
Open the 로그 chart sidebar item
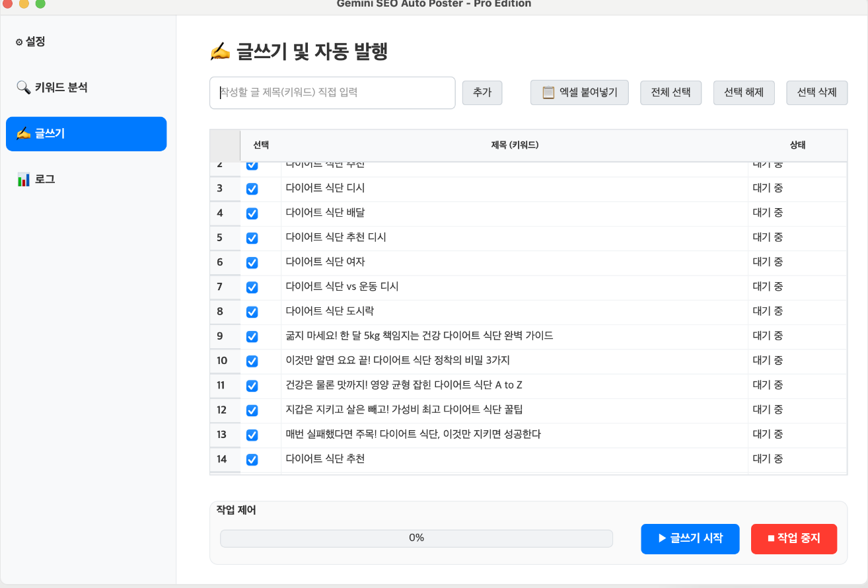(x=36, y=179)
